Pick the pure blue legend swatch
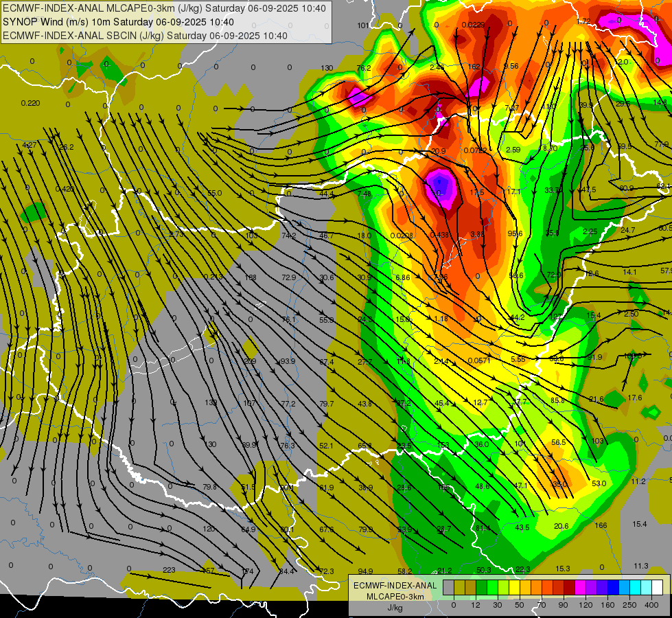 click(613, 587)
